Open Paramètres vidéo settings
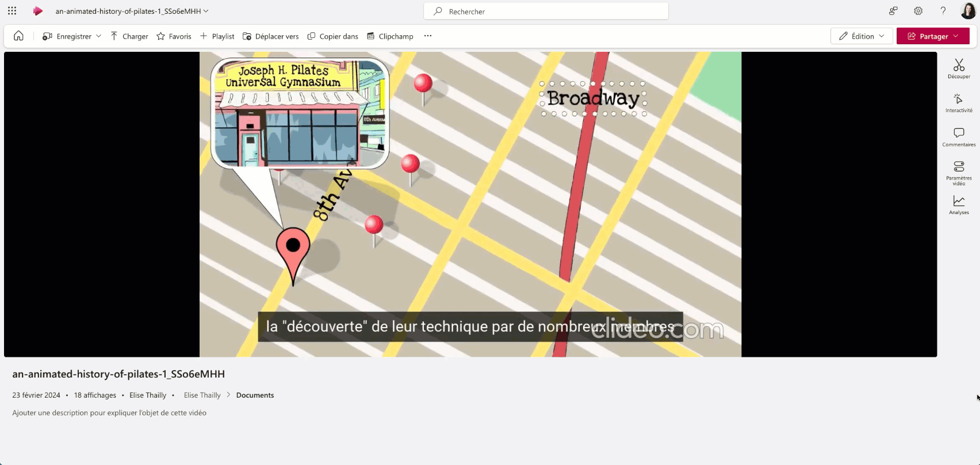Viewport: 980px width, 465px height. pos(958,172)
